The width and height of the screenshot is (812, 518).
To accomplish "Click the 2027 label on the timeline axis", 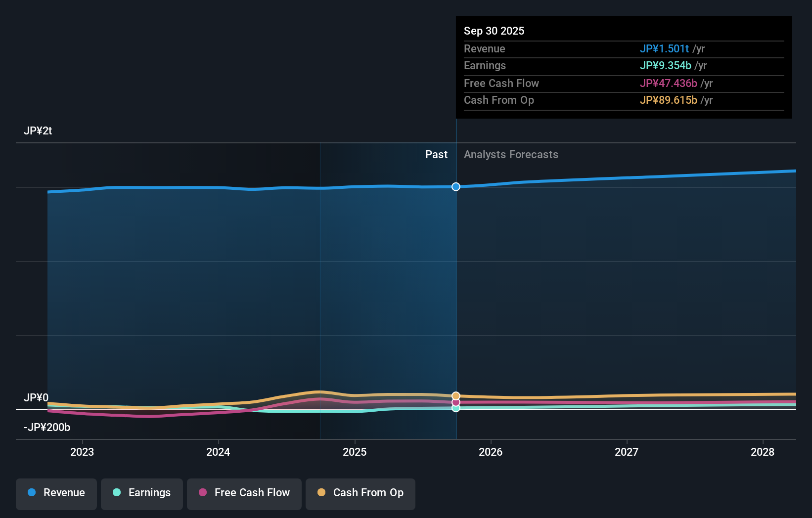I will pyautogui.click(x=626, y=452).
